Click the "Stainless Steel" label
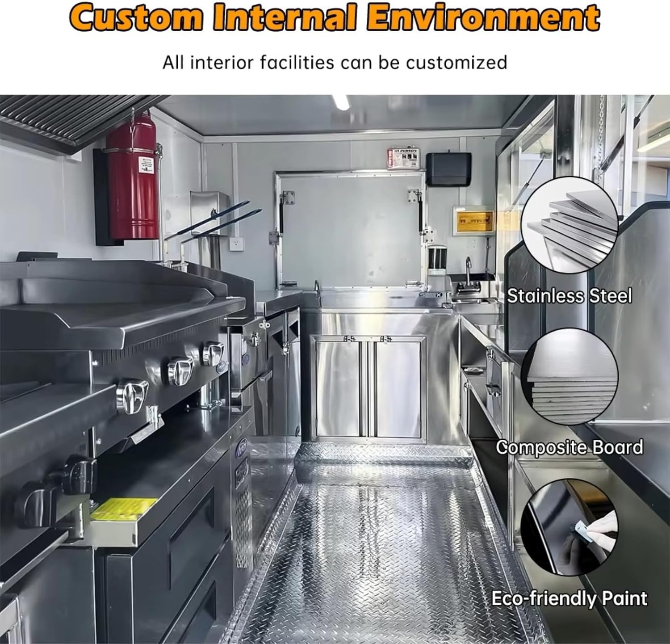Screen dimensions: 670x644 (x=569, y=296)
